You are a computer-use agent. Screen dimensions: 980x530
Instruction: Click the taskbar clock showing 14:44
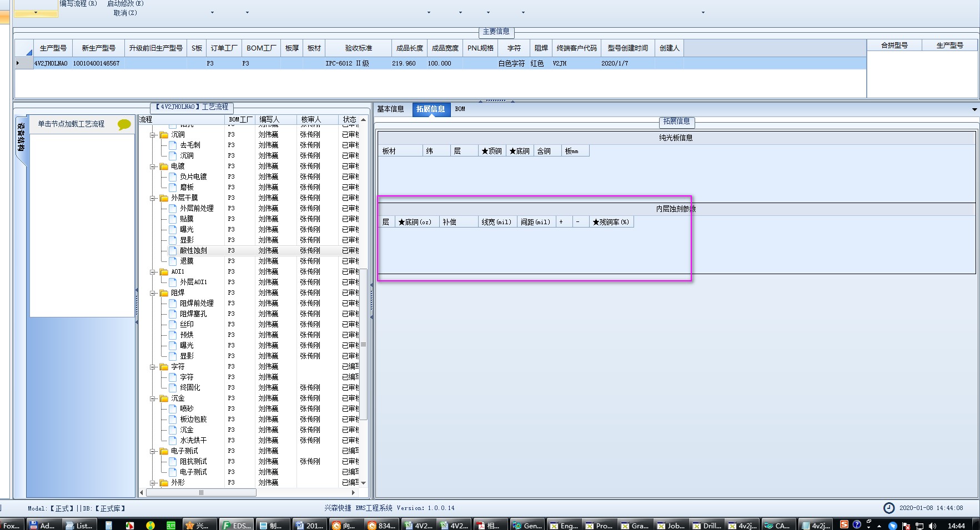pos(956,526)
